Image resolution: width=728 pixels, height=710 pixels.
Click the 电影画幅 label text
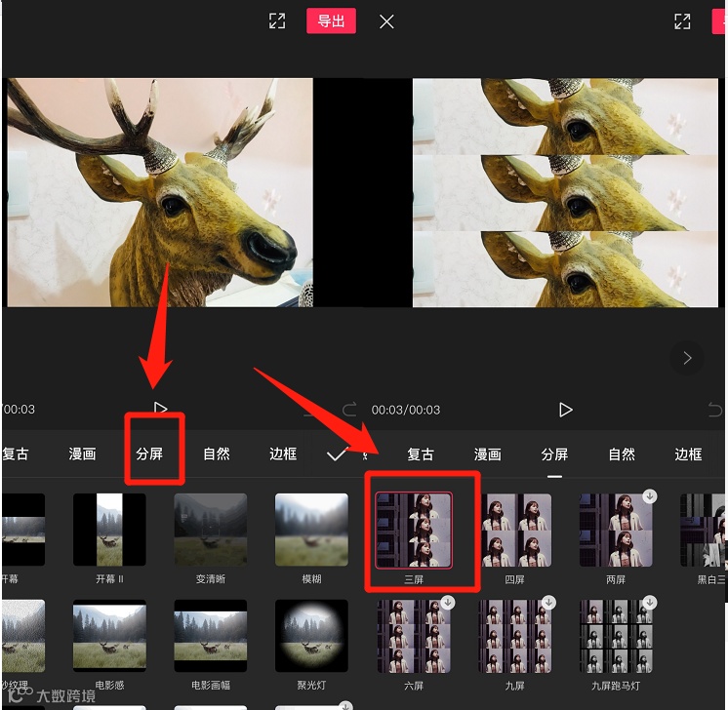[211, 685]
